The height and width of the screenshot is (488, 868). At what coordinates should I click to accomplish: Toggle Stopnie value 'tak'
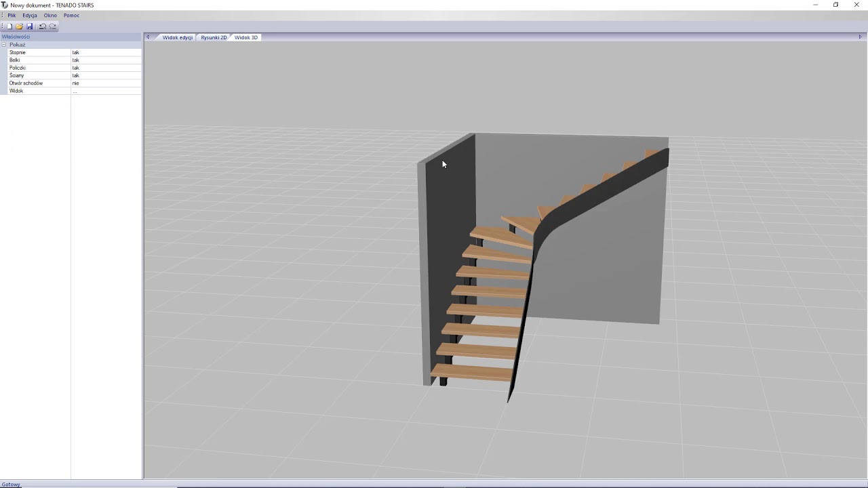[106, 52]
